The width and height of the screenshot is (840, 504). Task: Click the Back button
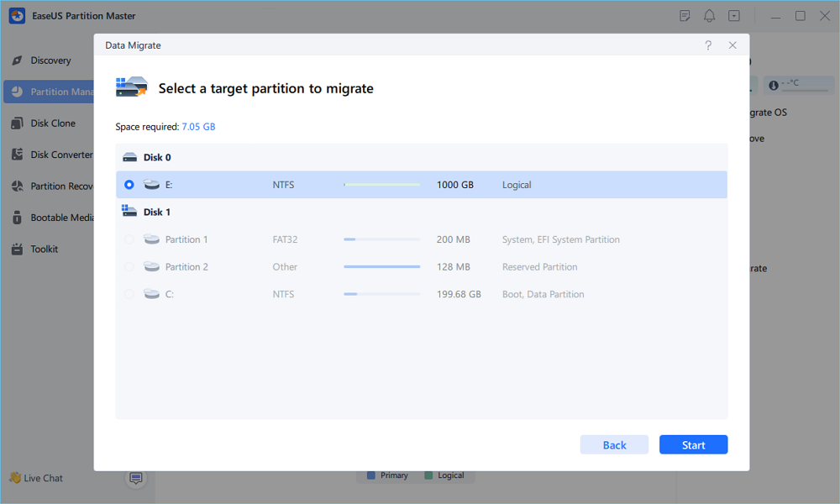click(614, 444)
